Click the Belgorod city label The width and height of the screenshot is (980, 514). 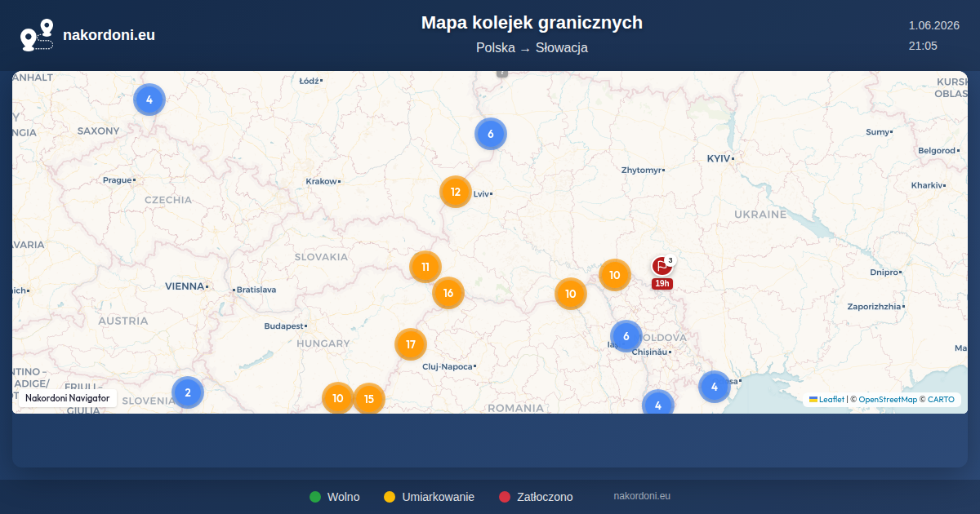(936, 150)
